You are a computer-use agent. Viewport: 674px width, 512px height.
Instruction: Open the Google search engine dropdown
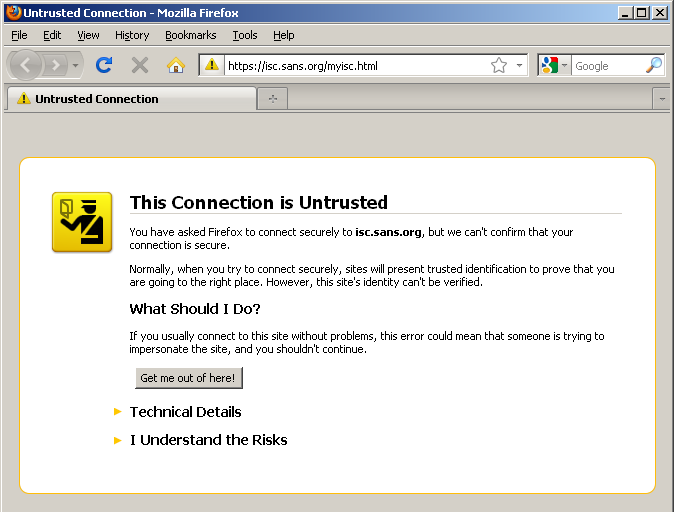(x=554, y=66)
